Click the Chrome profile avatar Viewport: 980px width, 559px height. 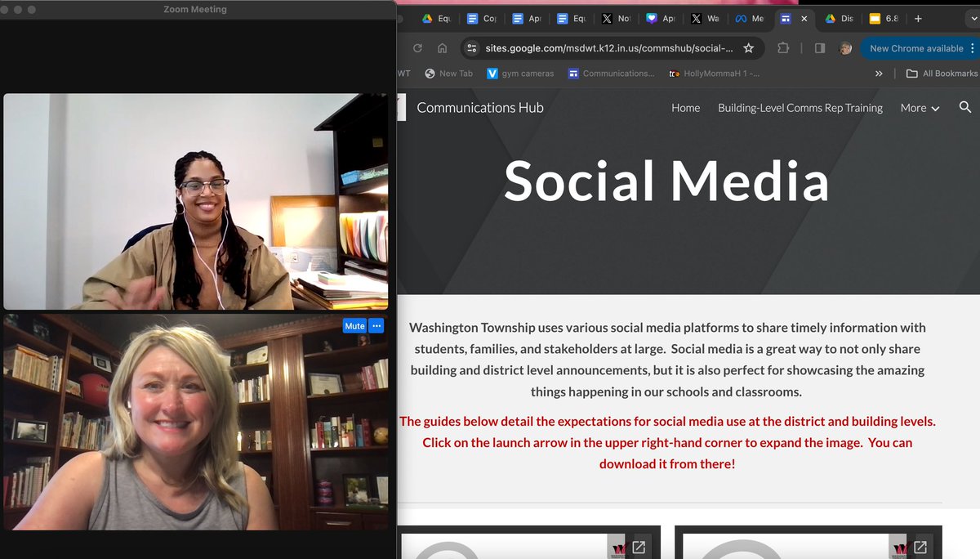(844, 48)
